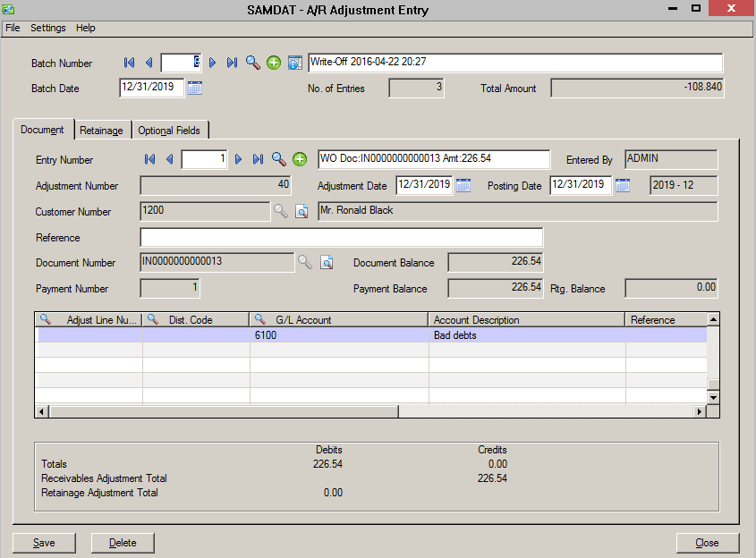Click the horizontal scrollbar of detail grid

(224, 411)
